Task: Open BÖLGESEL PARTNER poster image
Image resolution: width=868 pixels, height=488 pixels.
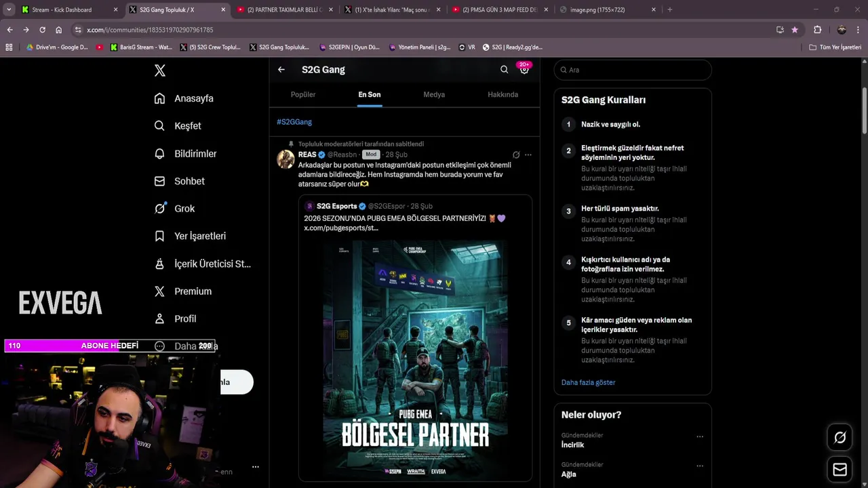Action: pyautogui.click(x=415, y=359)
